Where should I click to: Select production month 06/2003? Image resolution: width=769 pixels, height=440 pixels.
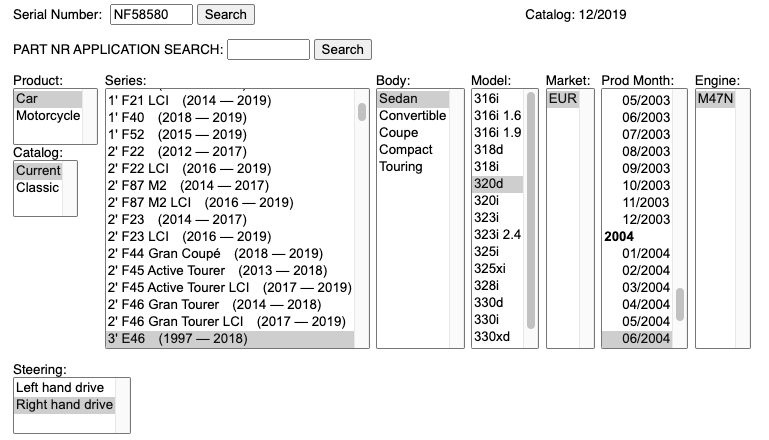pyautogui.click(x=637, y=118)
